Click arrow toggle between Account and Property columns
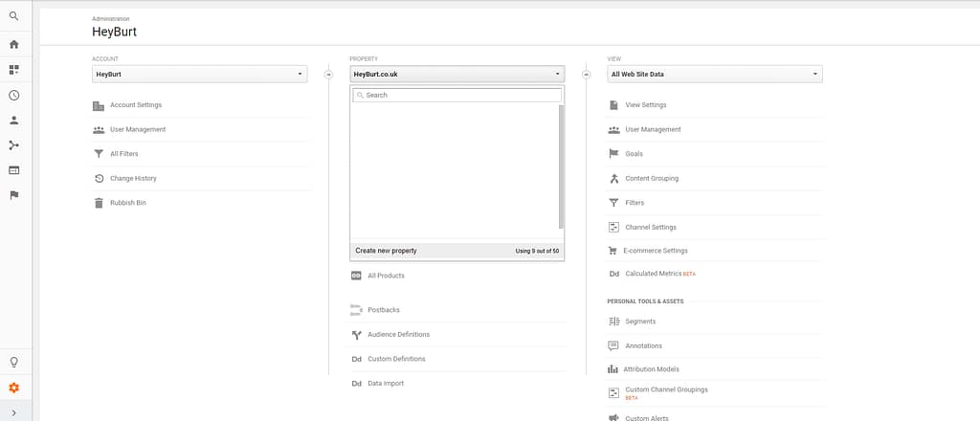Screen dimensions: 980x421 tap(328, 75)
